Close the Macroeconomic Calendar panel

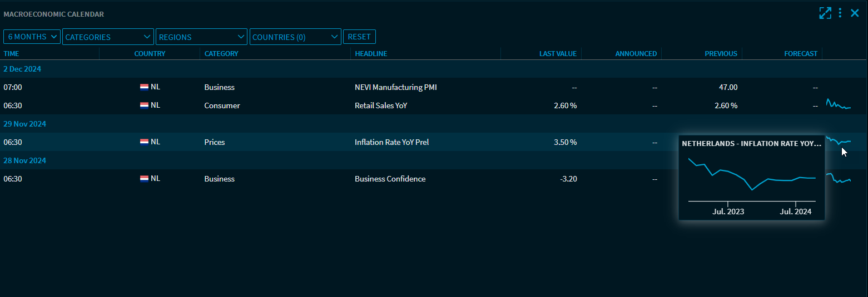[855, 13]
